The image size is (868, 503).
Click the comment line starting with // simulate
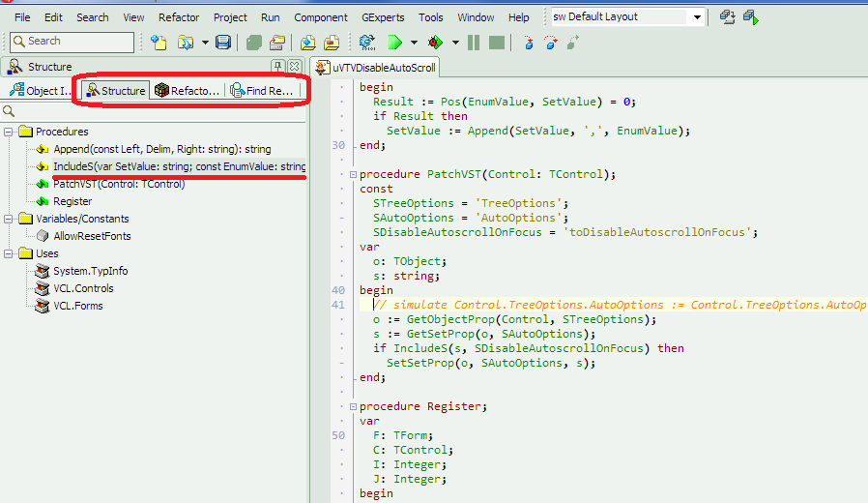tap(620, 305)
